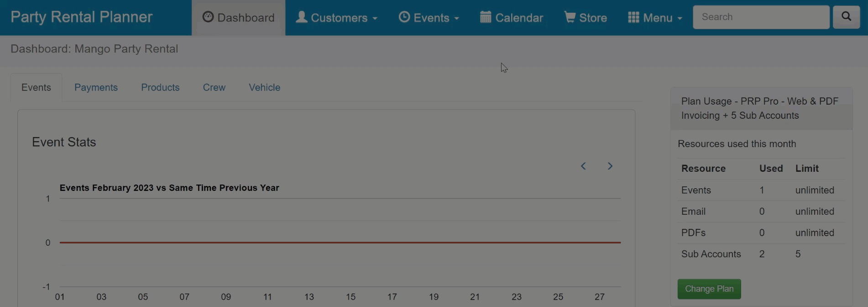Click the Menu grid icon
The image size is (868, 307).
tap(633, 17)
